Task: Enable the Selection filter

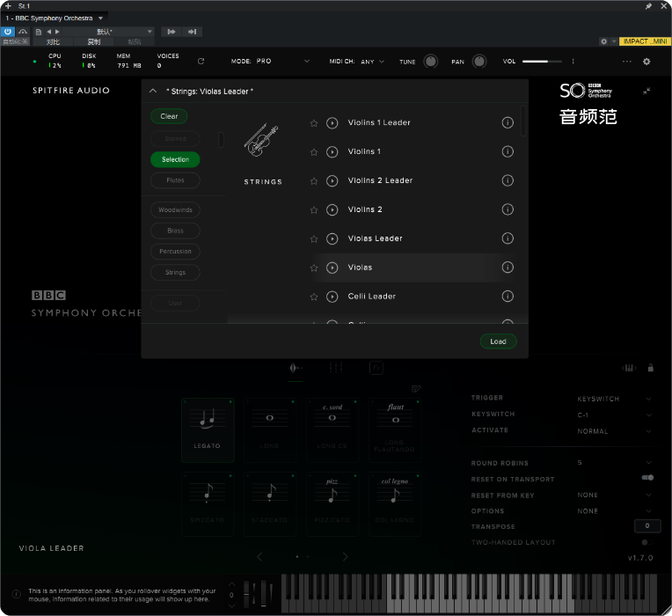Action: 175,160
